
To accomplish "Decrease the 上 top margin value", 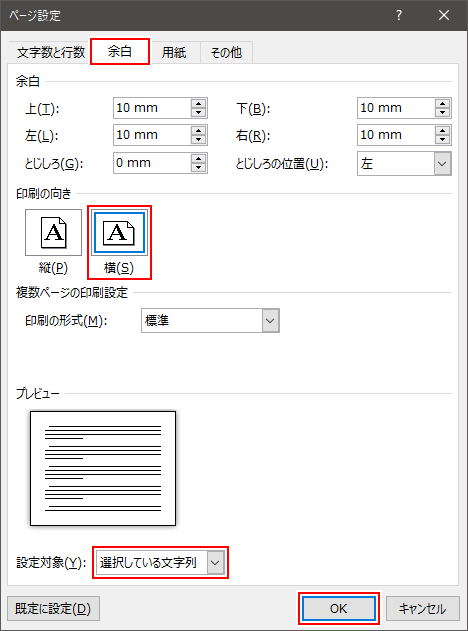I will coord(198,113).
